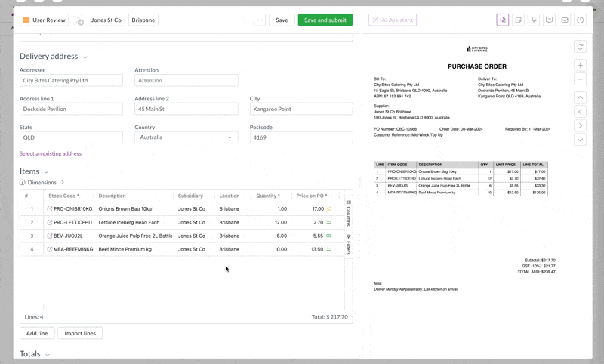This screenshot has width=604, height=364.
Task: Expand the Totals section
Action: click(x=48, y=355)
